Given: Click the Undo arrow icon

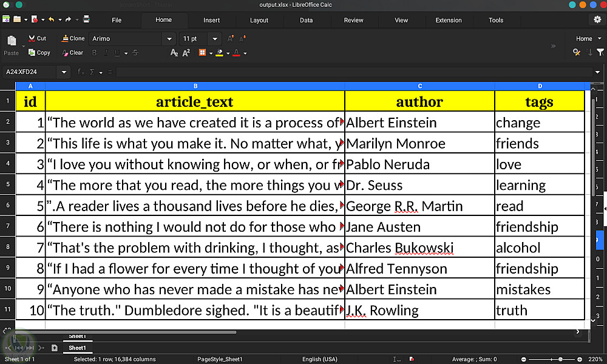Looking at the screenshot, I should point(51,19).
